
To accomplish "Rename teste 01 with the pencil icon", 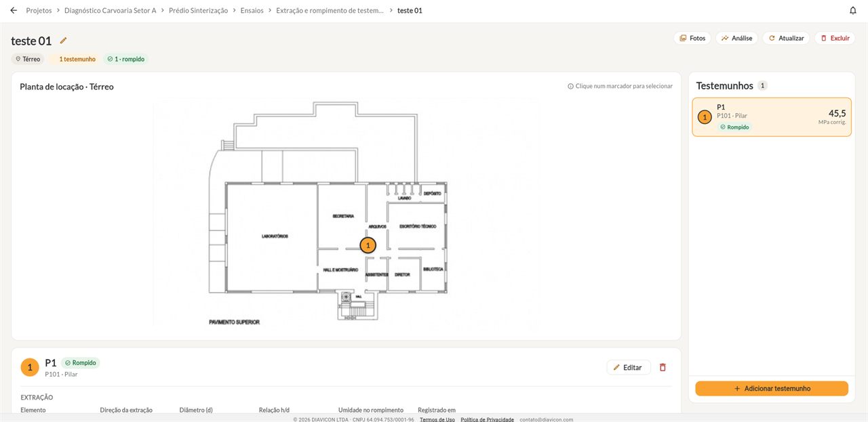I will click(64, 41).
